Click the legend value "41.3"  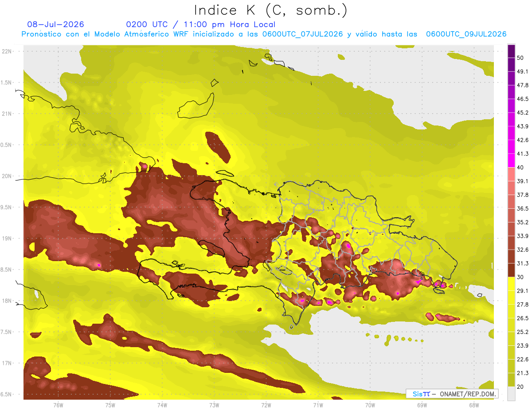pyautogui.click(x=523, y=154)
